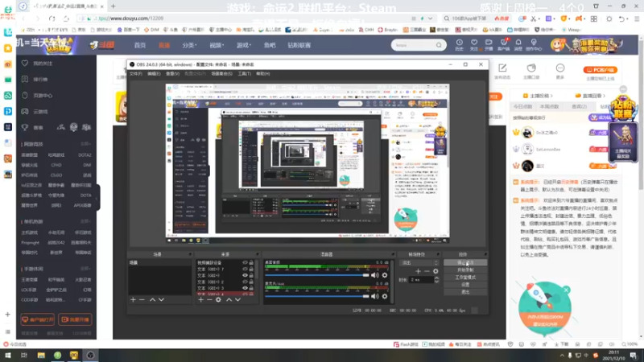This screenshot has height=362, width=644.
Task: Open Task View on taskbar
Action: pos(24,355)
